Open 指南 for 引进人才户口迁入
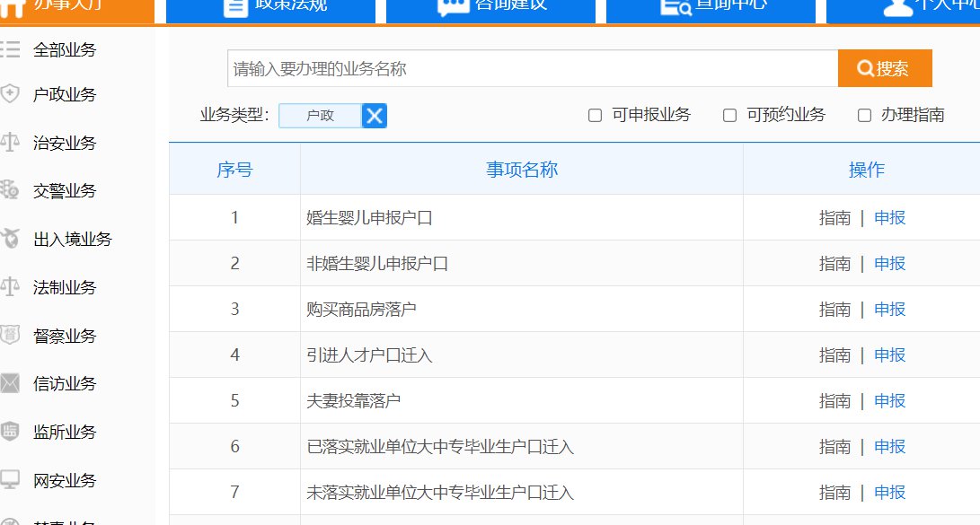This screenshot has width=980, height=525. point(835,355)
